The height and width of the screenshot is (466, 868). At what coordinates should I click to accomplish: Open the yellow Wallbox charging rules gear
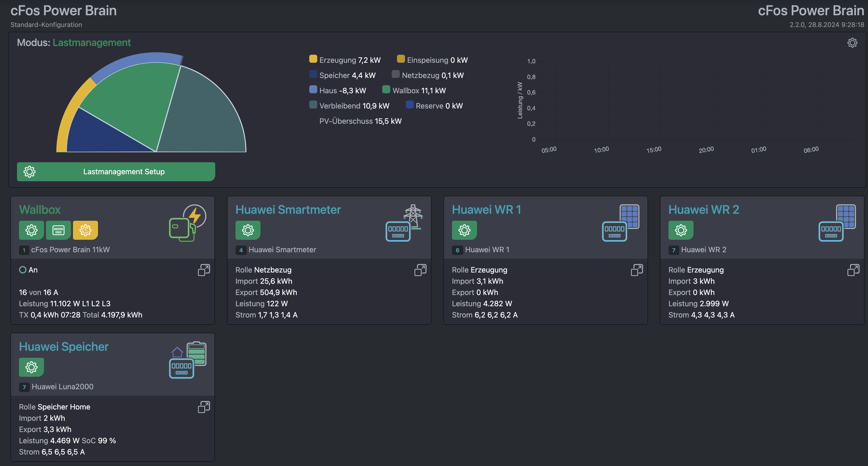coord(85,230)
